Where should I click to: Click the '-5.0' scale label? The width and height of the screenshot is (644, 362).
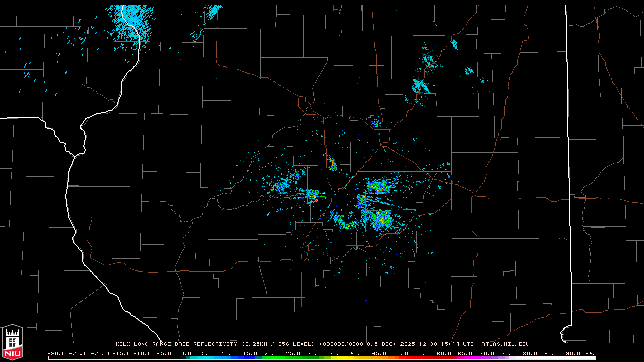164,353
